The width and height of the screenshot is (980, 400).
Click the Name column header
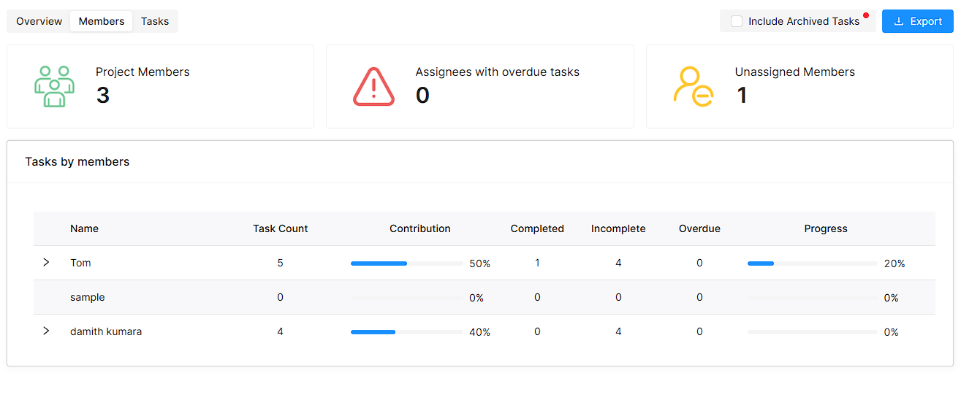[x=84, y=228]
